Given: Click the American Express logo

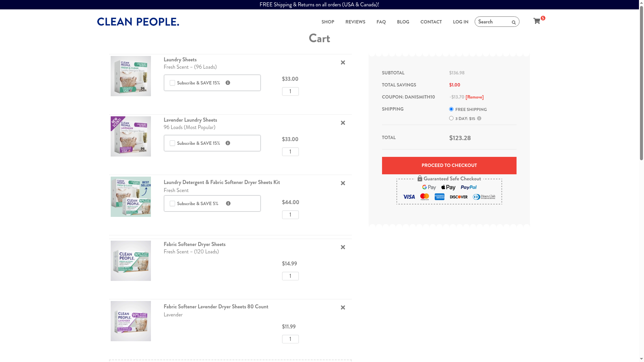Looking at the screenshot, I should pos(439,197).
